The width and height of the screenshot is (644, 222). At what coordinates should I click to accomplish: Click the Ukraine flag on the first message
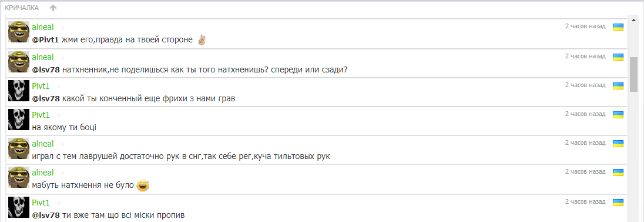[x=618, y=27]
